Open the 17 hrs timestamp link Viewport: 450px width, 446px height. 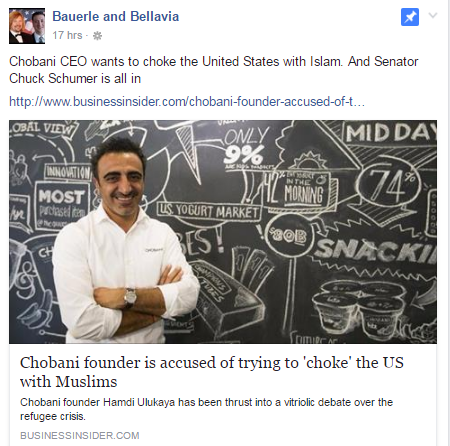[67, 35]
